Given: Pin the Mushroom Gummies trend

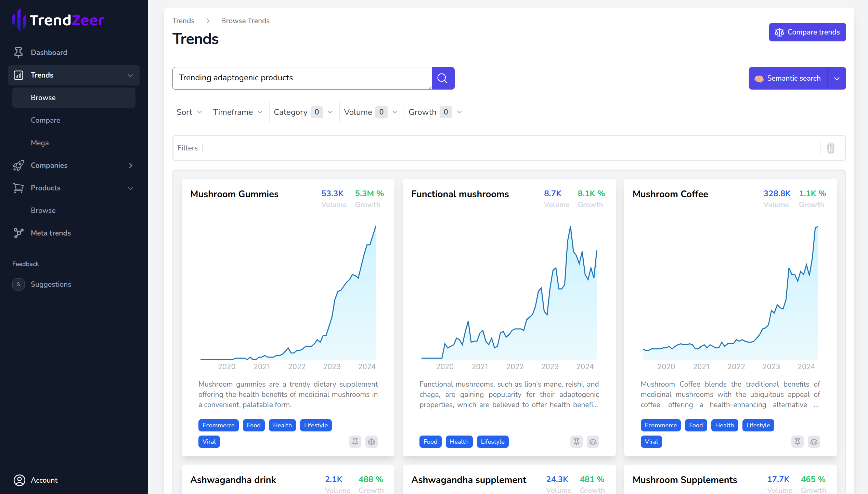Looking at the screenshot, I should coord(355,442).
